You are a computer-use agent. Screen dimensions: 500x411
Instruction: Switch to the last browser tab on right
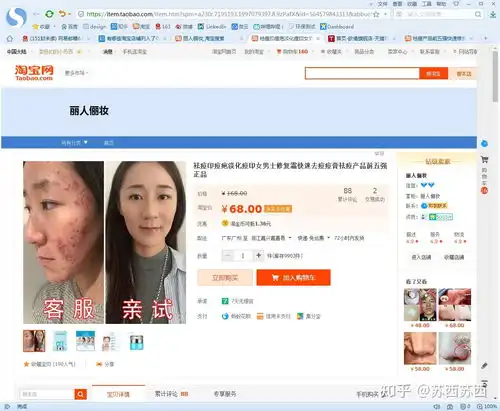click(x=438, y=39)
